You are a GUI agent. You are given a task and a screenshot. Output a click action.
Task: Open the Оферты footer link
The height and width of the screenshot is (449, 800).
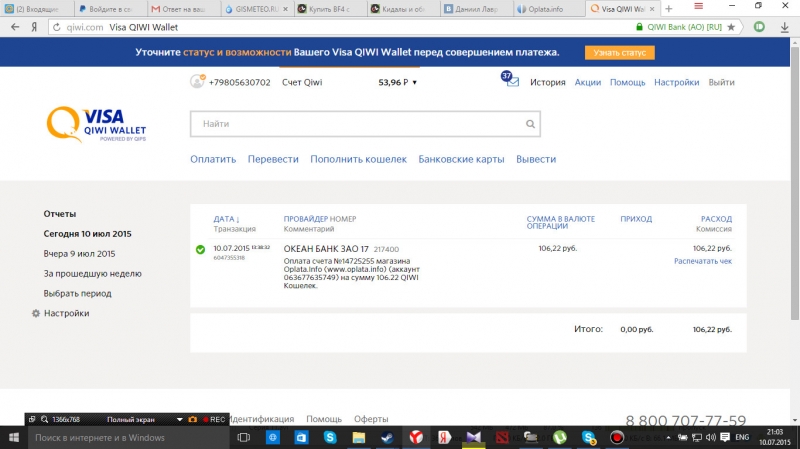tap(371, 419)
